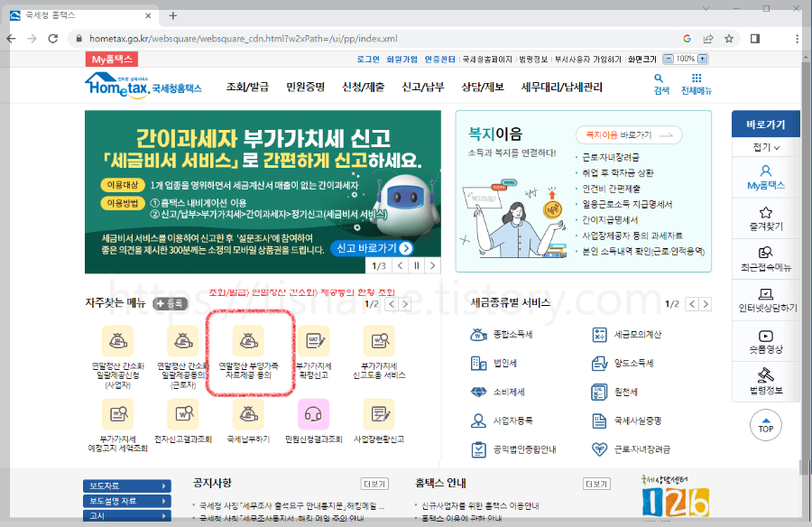
Task: Open Chrome three-dot menu
Action: coord(797,38)
